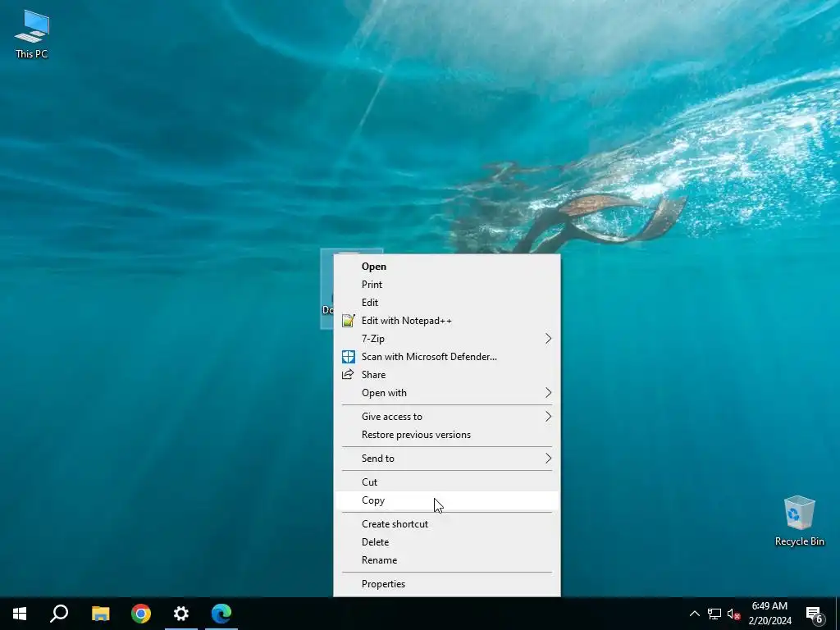Launch File Explorer from the taskbar
This screenshot has width=840, height=630.
100,614
